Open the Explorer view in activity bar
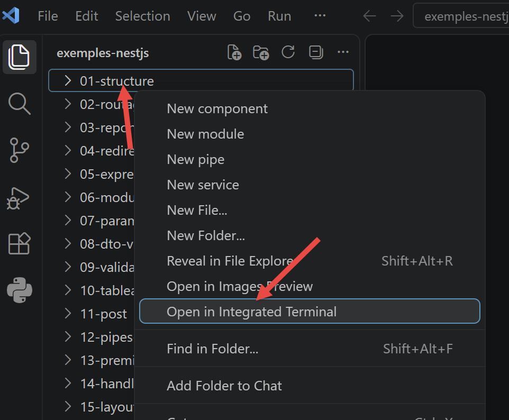Screen dimensions: 509x420 pos(19,57)
